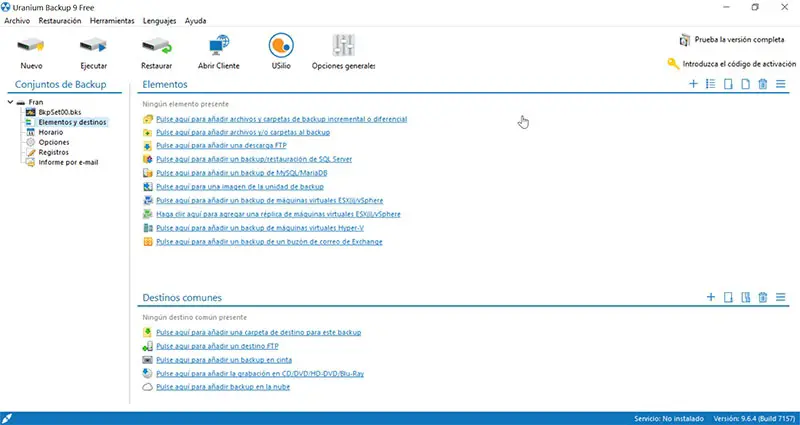Open hamburger menu in Destinos comunes header
800x425 pixels.
(780, 297)
